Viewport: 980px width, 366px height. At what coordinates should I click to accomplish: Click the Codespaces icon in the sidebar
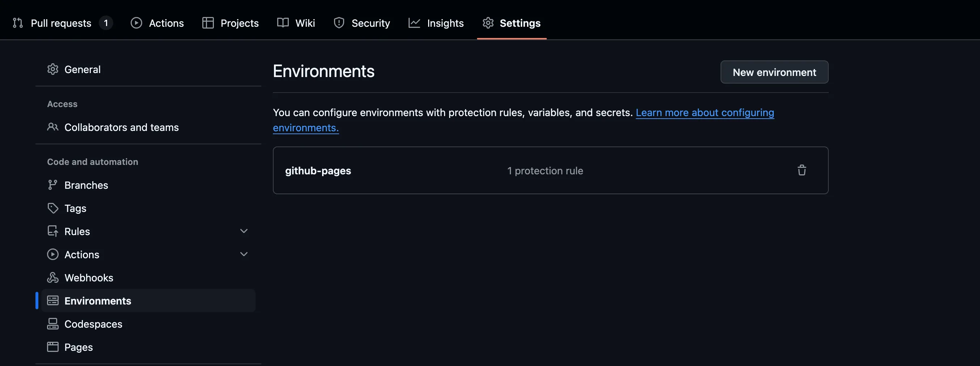(52, 324)
